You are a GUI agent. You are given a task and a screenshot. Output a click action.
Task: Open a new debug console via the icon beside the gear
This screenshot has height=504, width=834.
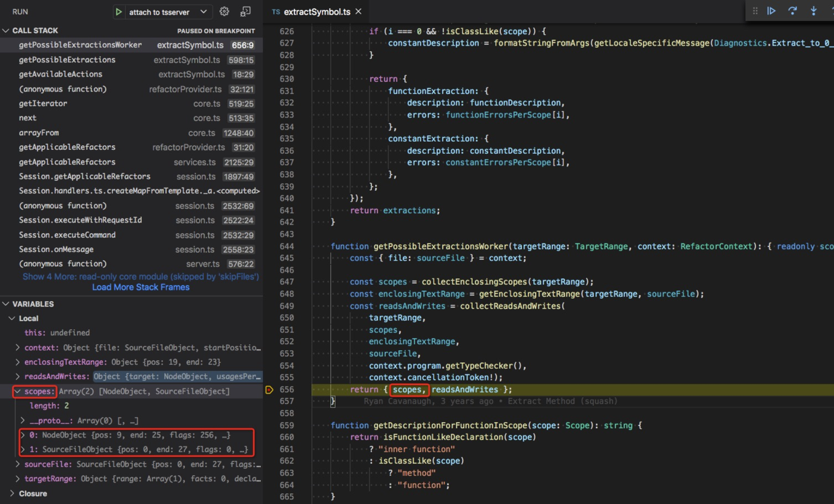[245, 11]
